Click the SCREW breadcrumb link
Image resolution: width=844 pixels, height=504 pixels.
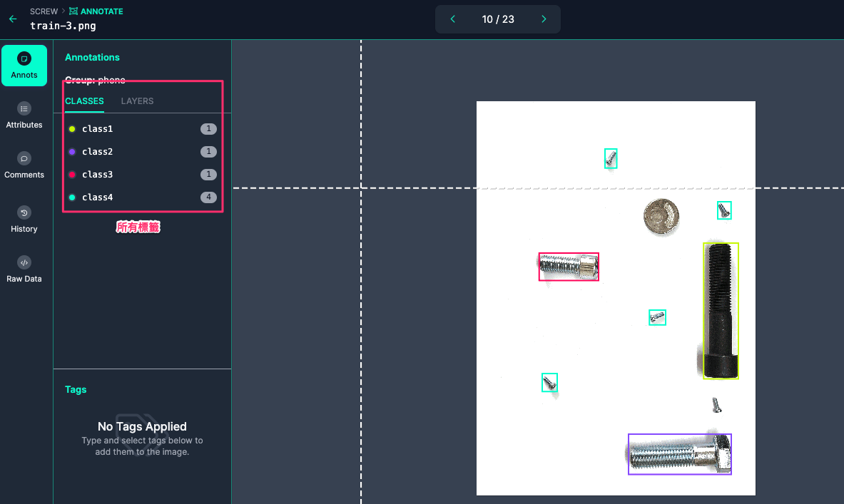click(x=44, y=11)
